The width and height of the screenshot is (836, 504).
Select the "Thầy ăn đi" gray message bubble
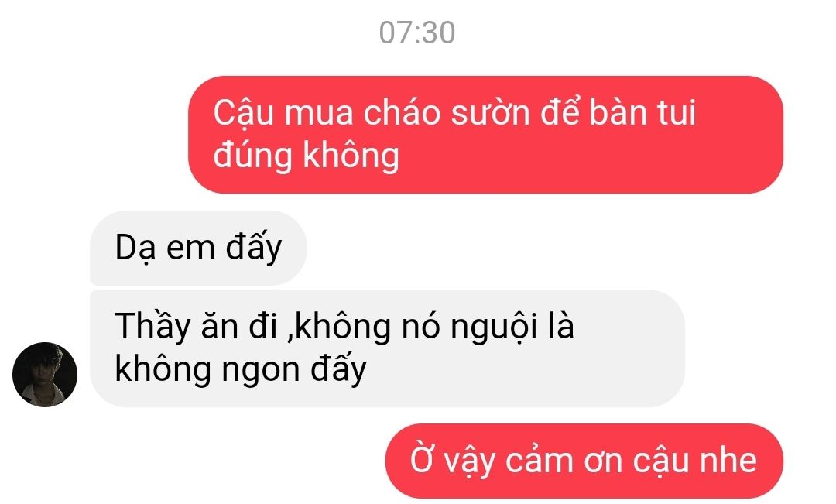pyautogui.click(x=387, y=348)
